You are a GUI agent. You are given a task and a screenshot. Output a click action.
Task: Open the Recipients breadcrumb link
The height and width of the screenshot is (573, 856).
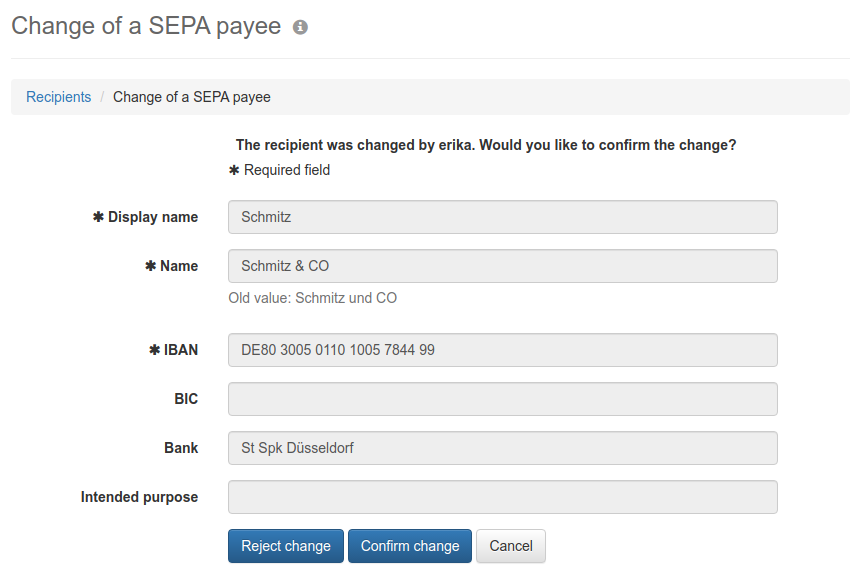coord(58,97)
